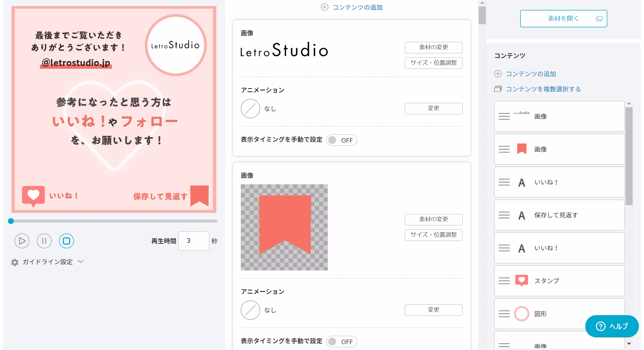Click the playback progress slider handle
This screenshot has height=350, width=644.
(x=11, y=221)
